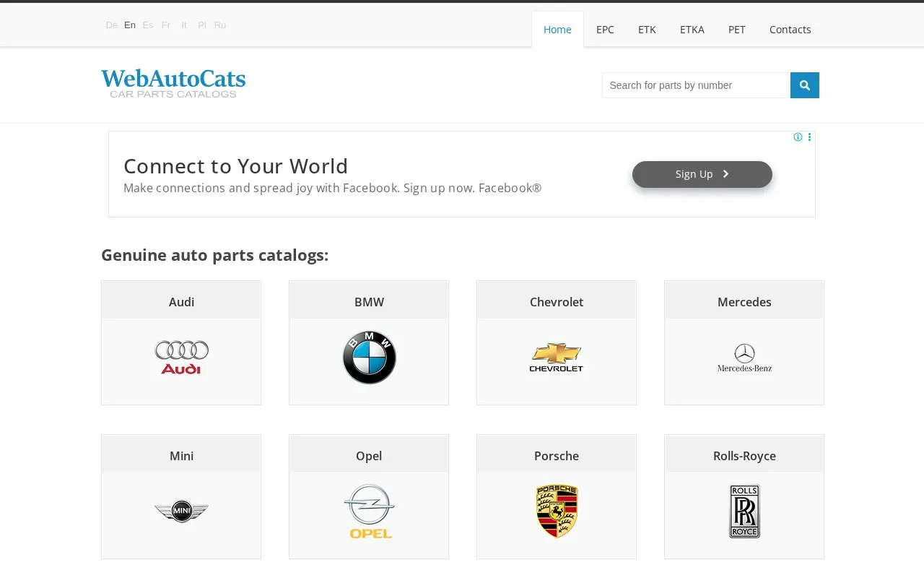924x578 pixels.
Task: Click the Porsche crest logo
Action: click(x=557, y=512)
